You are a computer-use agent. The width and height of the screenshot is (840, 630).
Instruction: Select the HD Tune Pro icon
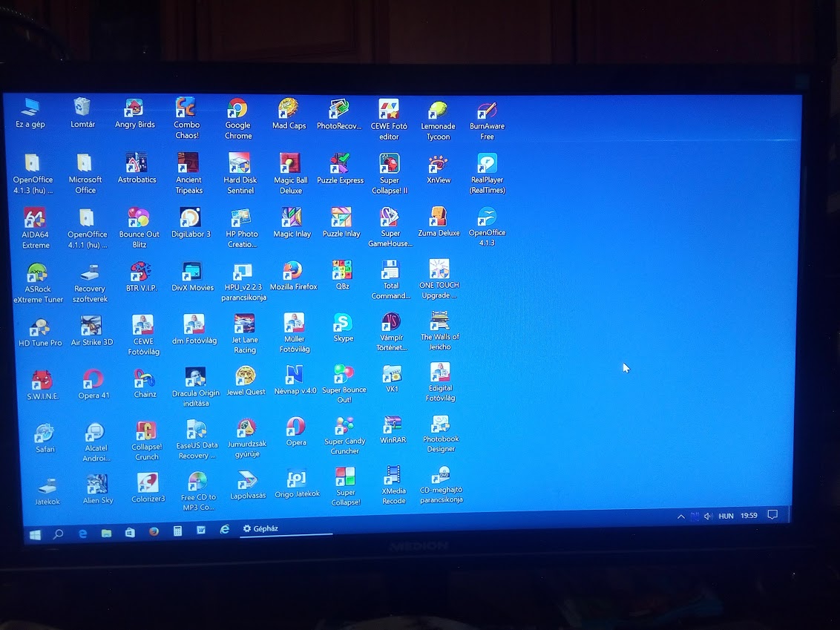point(40,332)
